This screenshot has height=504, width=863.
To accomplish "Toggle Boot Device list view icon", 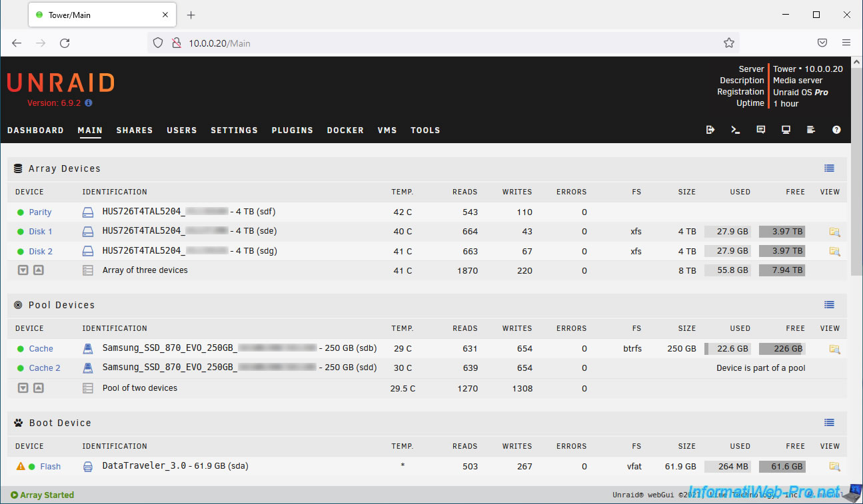I will pyautogui.click(x=829, y=423).
